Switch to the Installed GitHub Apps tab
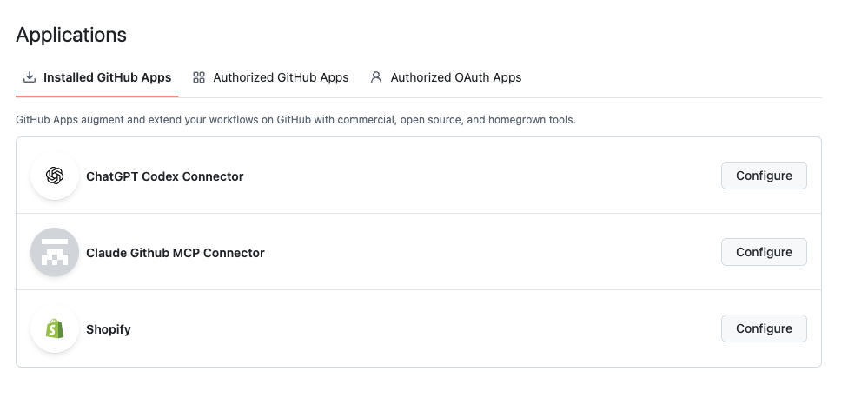 point(96,77)
